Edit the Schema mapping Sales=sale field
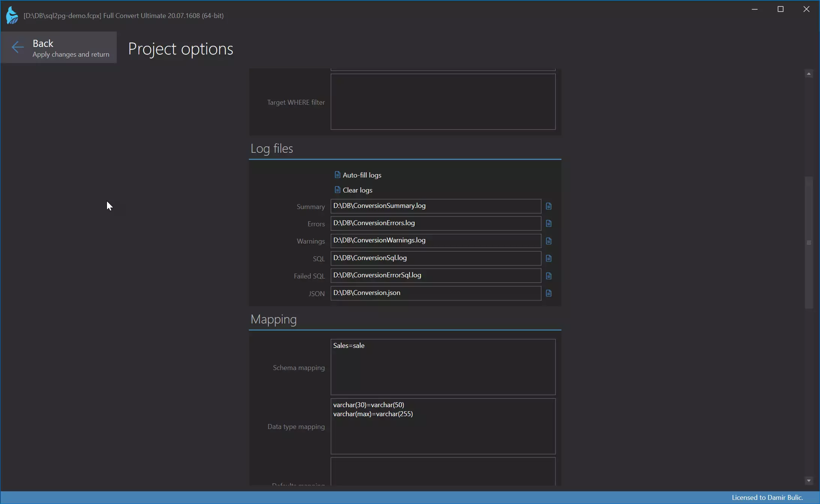The image size is (820, 504). click(443, 367)
